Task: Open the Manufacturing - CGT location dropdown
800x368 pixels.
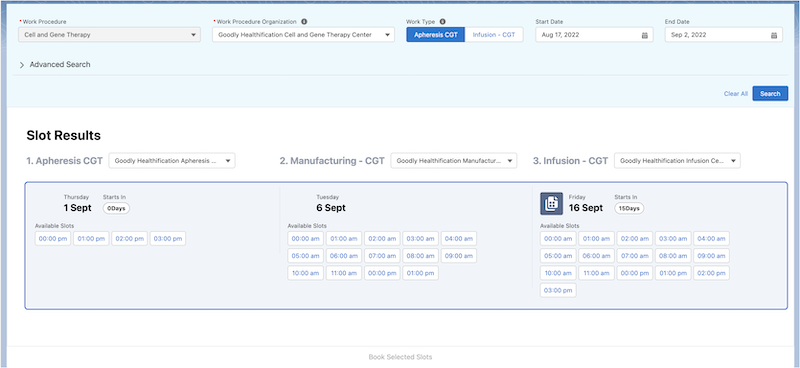Action: (x=454, y=161)
